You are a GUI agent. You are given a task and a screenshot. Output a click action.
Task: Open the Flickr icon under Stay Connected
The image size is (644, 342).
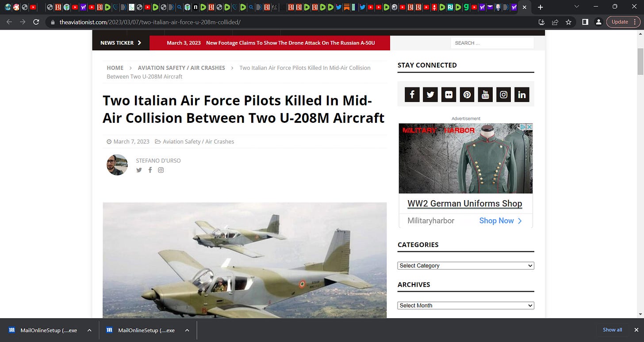448,95
